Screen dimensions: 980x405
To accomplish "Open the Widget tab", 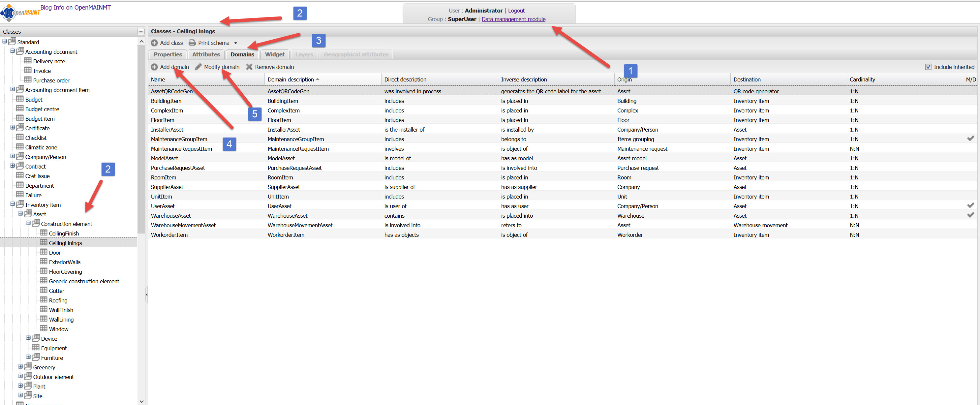I will [x=275, y=54].
